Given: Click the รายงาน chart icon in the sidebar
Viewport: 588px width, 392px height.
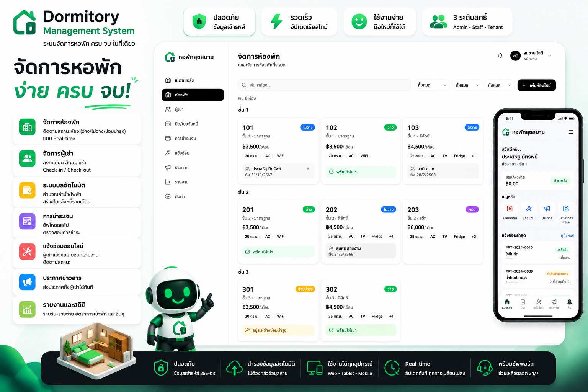Looking at the screenshot, I should (x=168, y=182).
